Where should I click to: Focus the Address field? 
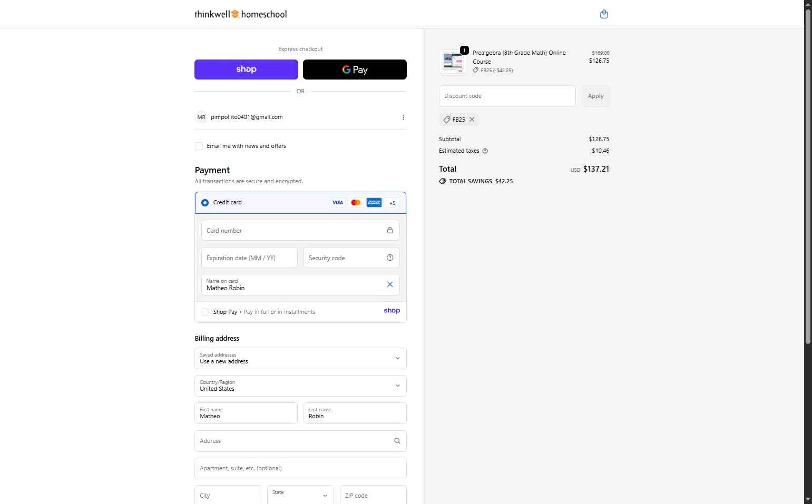click(300, 441)
